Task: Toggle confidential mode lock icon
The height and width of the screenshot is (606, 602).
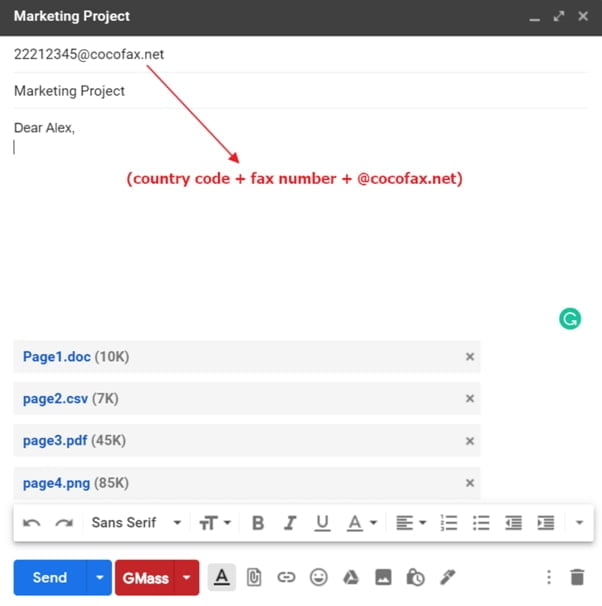Action: pyautogui.click(x=415, y=577)
